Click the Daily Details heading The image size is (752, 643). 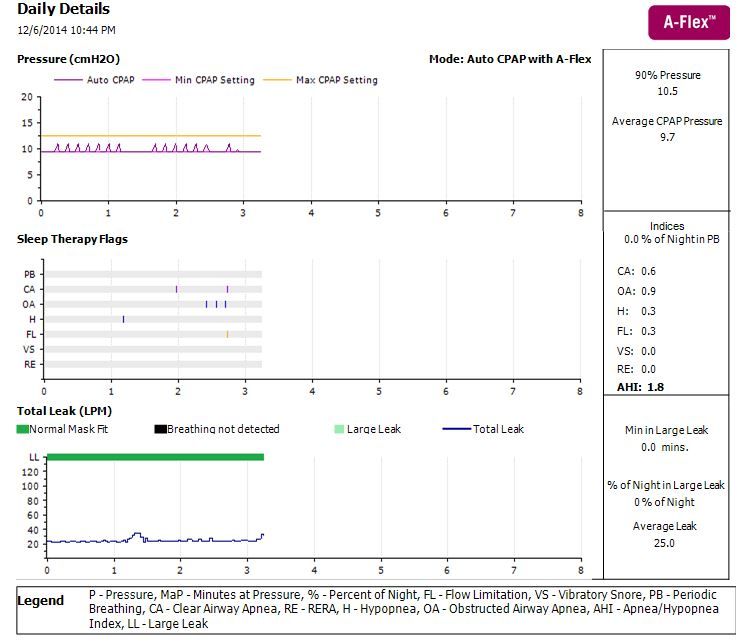[x=63, y=9]
